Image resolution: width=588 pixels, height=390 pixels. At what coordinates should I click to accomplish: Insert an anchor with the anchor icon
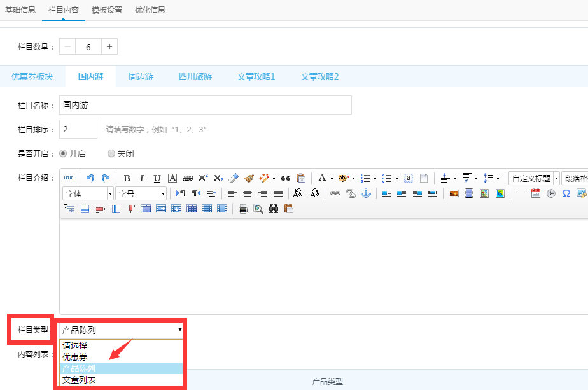(365, 193)
